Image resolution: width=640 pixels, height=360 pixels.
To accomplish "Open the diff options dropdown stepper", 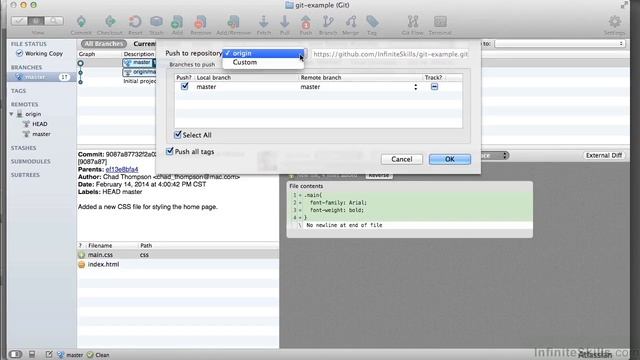I will pyautogui.click(x=505, y=156).
